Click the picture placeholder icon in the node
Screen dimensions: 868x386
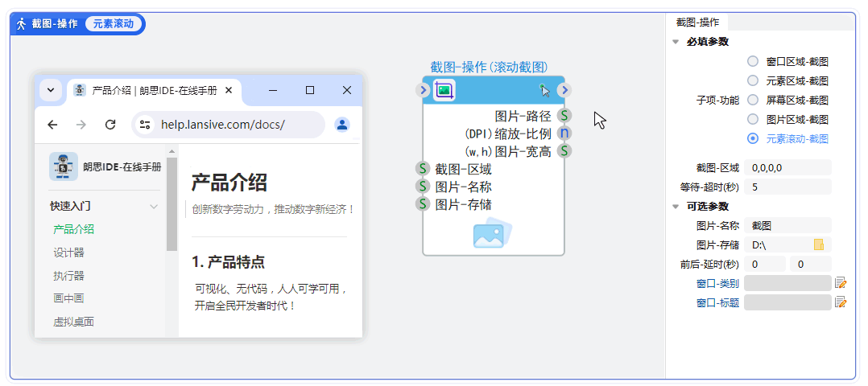pyautogui.click(x=492, y=233)
